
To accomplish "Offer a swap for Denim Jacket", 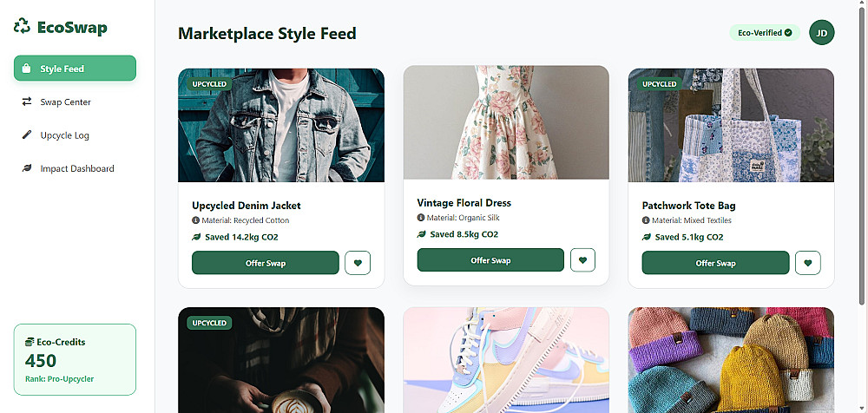I will click(265, 263).
